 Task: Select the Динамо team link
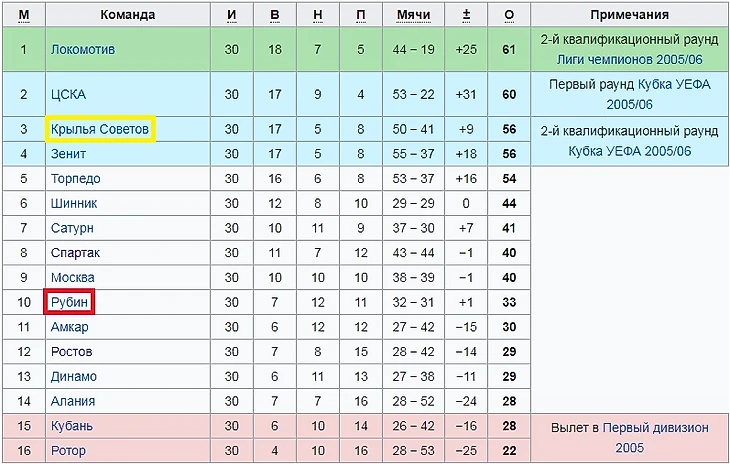(x=74, y=376)
